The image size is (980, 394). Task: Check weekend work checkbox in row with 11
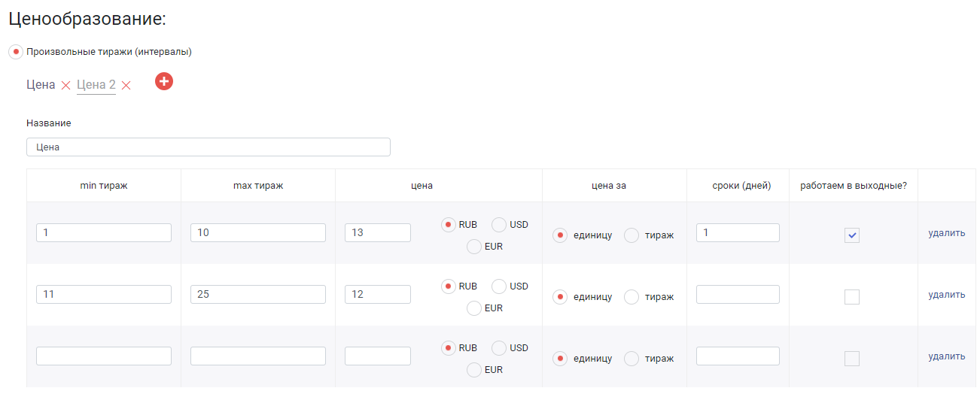click(x=852, y=297)
